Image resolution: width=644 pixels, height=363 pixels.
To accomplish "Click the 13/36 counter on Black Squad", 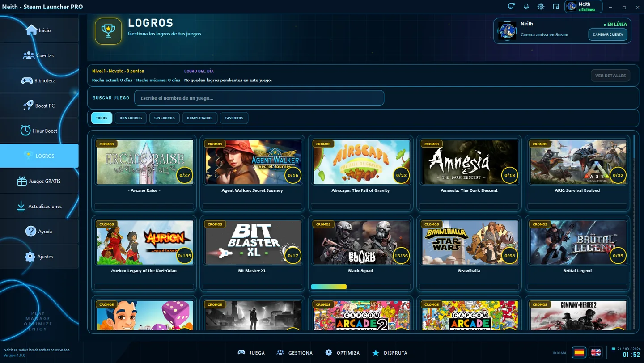I will [401, 256].
